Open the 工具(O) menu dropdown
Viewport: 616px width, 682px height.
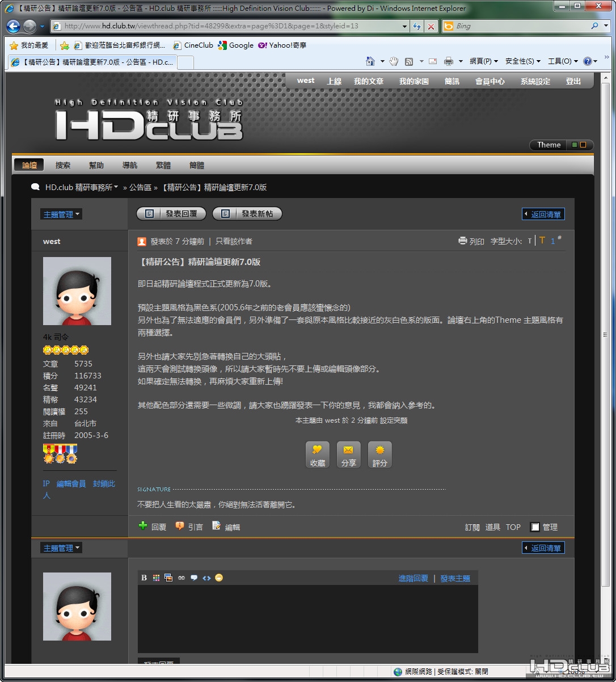563,61
